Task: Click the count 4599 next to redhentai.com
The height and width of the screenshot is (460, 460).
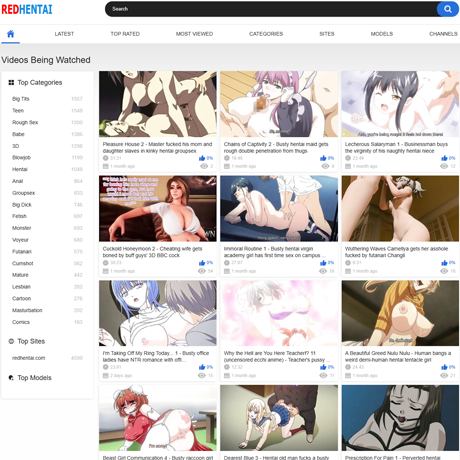Action: [77, 358]
